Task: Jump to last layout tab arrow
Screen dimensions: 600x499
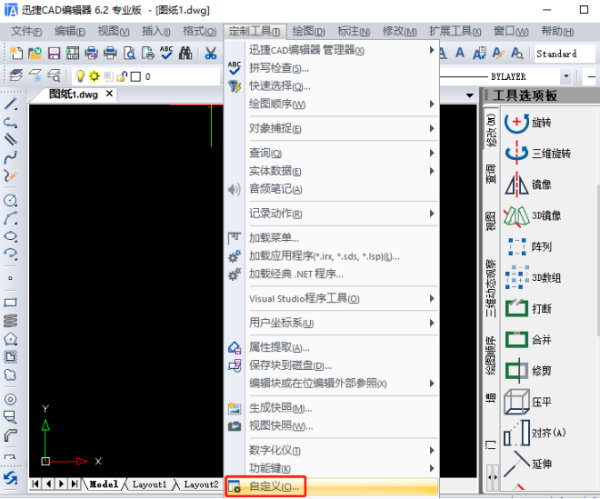Action: pyautogui.click(x=74, y=484)
